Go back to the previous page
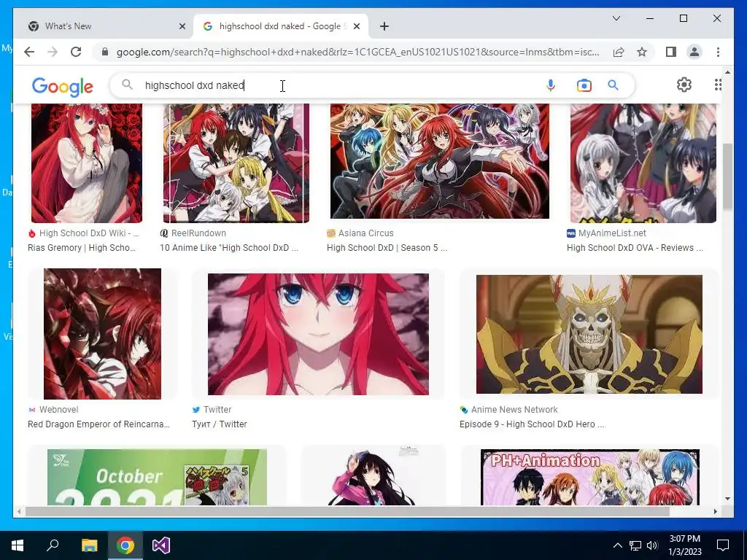 [x=29, y=52]
